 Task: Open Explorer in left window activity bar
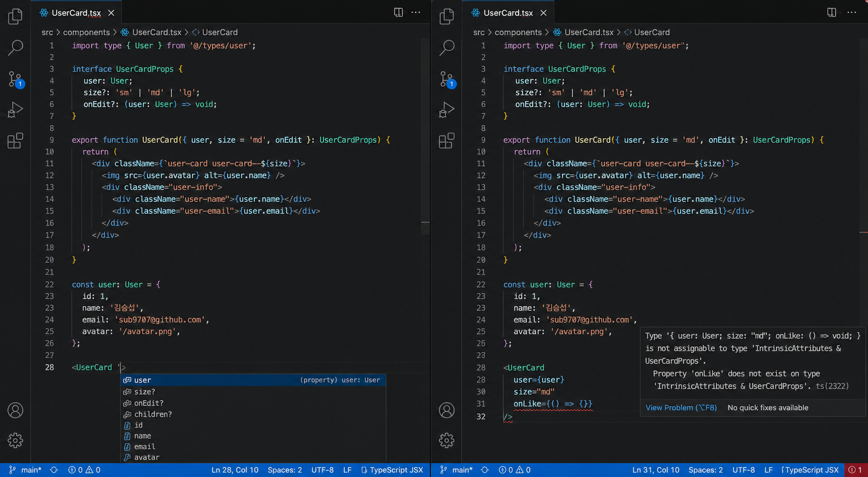point(15,16)
